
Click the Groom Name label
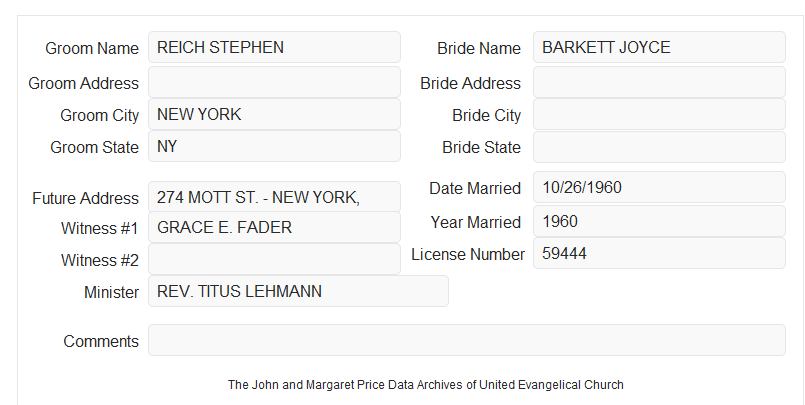point(92,48)
